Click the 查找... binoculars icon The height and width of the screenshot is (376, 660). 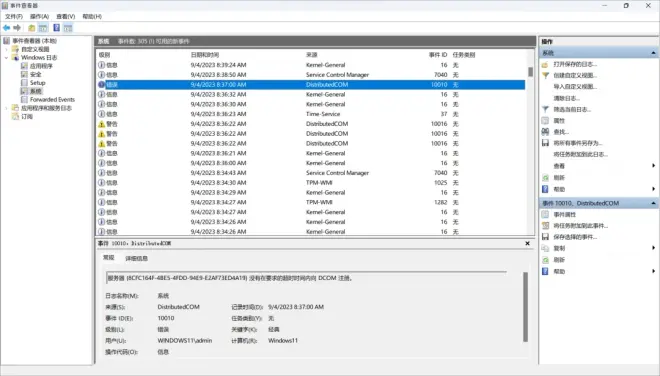[545, 132]
